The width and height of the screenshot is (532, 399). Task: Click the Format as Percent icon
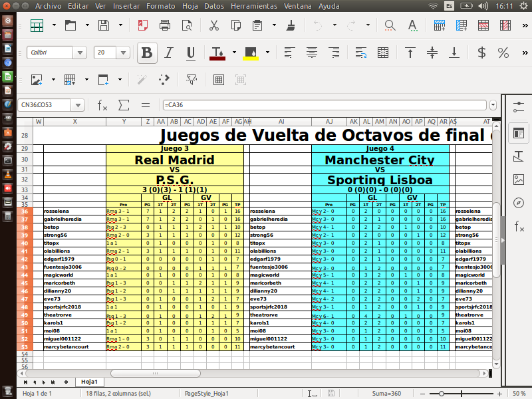[x=503, y=53]
